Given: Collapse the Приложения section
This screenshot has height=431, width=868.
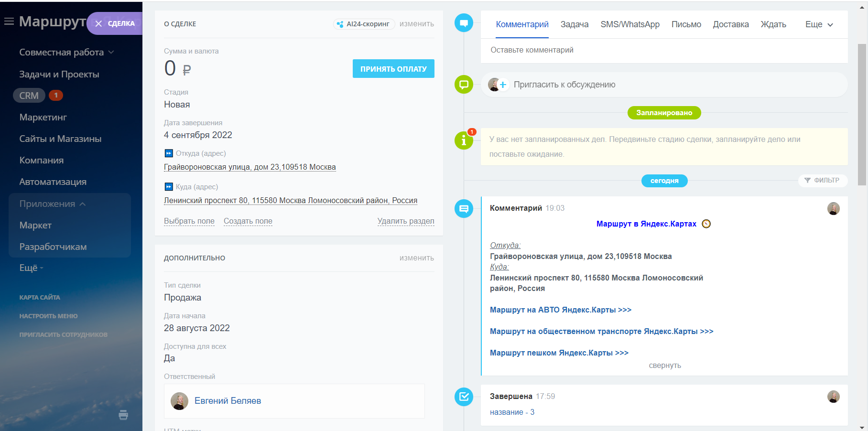Looking at the screenshot, I should [x=53, y=204].
